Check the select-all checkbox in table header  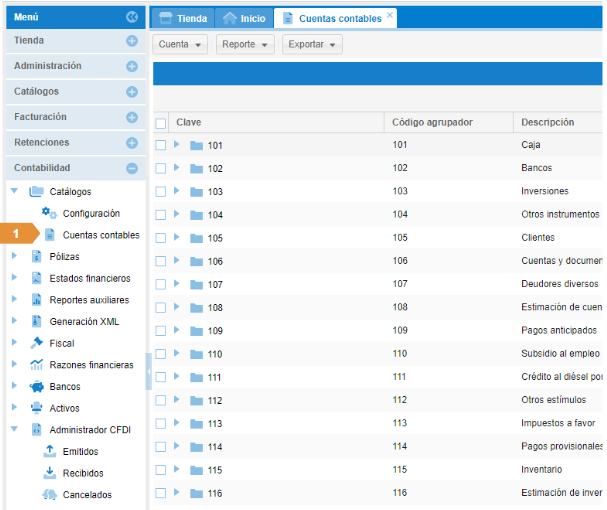pyautogui.click(x=161, y=123)
